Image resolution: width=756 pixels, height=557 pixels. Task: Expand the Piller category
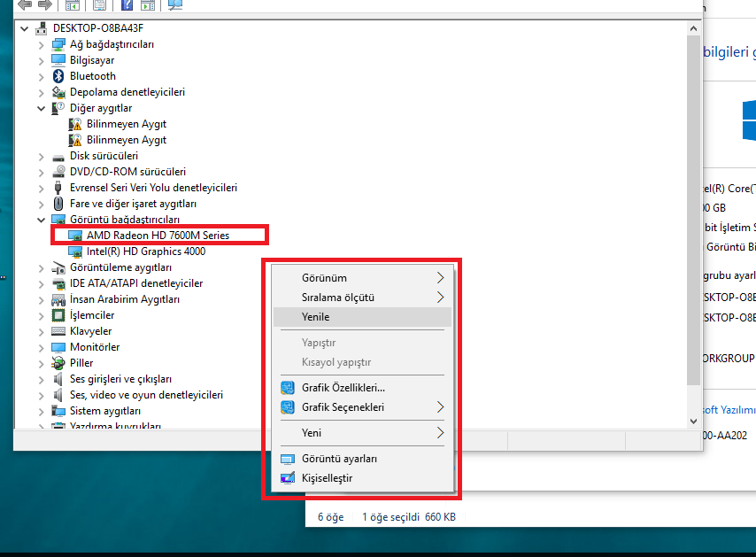click(41, 364)
